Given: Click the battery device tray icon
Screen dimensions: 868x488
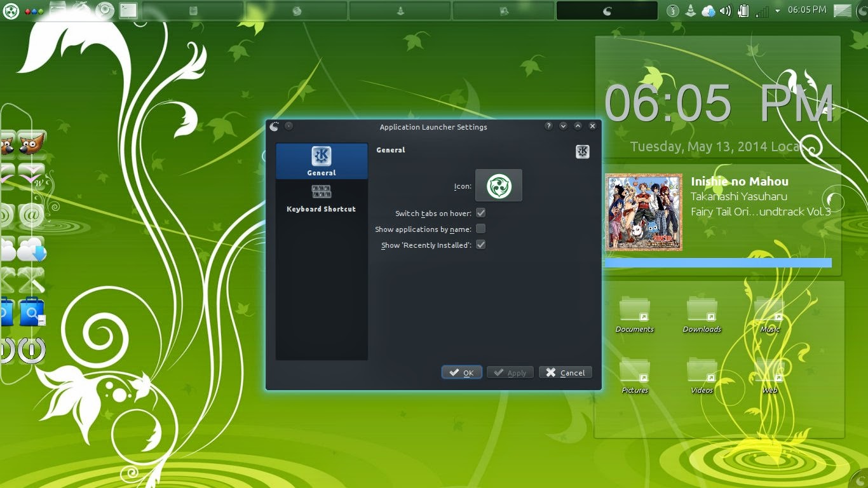Looking at the screenshot, I should click(743, 10).
